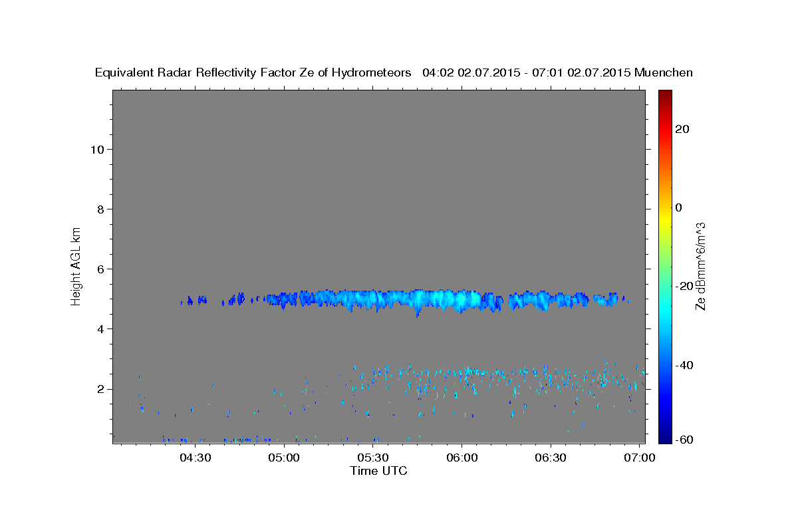Click the colorbar value '-20'

click(x=685, y=286)
